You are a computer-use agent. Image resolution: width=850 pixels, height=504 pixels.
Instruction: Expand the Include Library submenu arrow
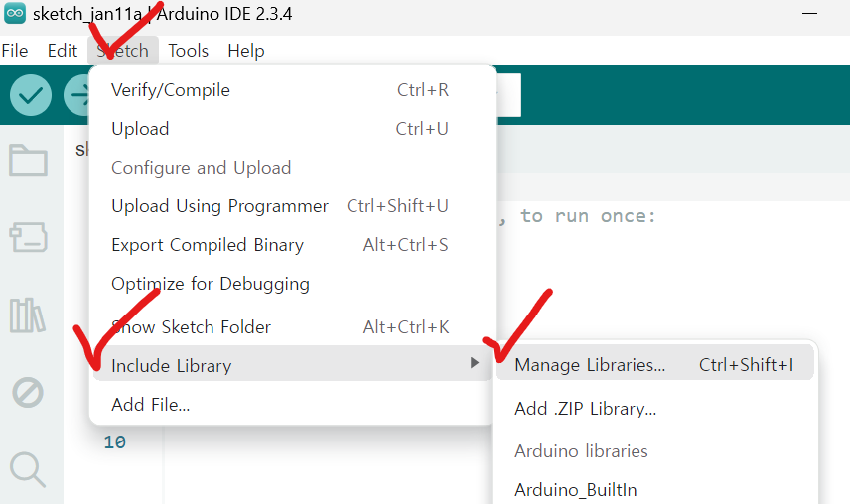pyautogui.click(x=475, y=363)
